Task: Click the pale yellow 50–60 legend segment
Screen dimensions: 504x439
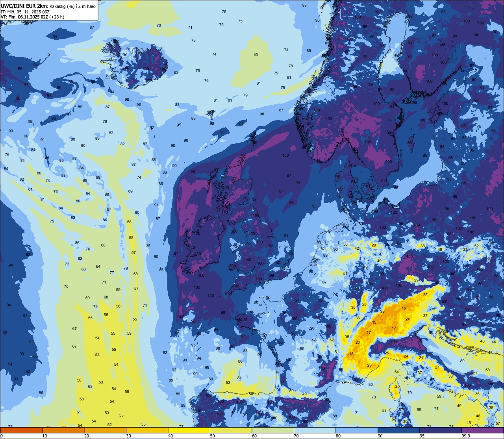Action: click(x=231, y=430)
